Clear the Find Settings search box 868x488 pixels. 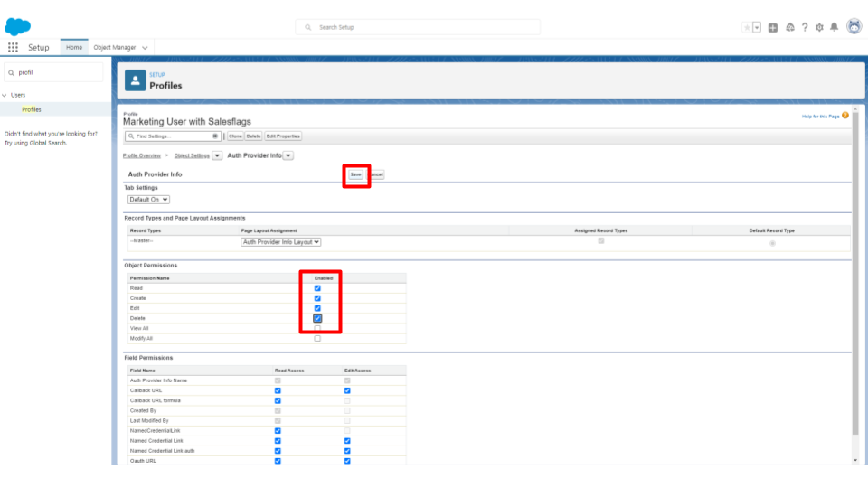pos(215,136)
